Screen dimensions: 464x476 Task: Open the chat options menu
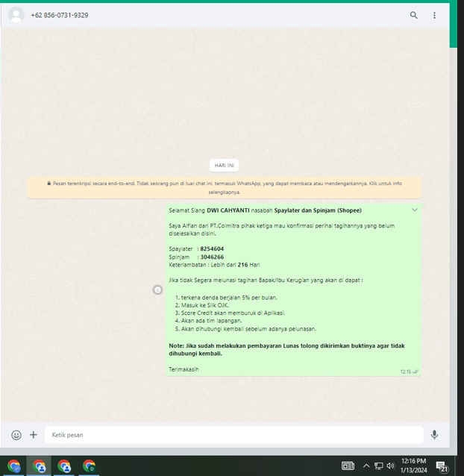(x=434, y=15)
